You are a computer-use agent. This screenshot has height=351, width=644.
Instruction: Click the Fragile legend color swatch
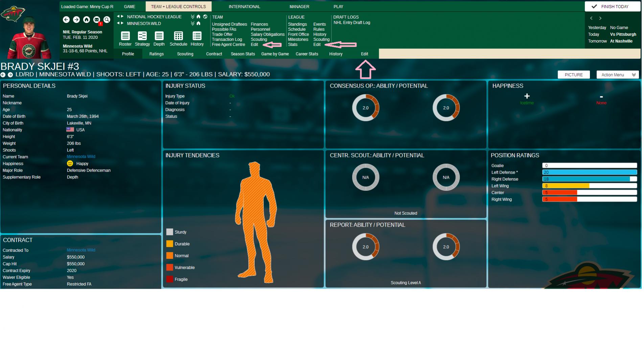169,279
